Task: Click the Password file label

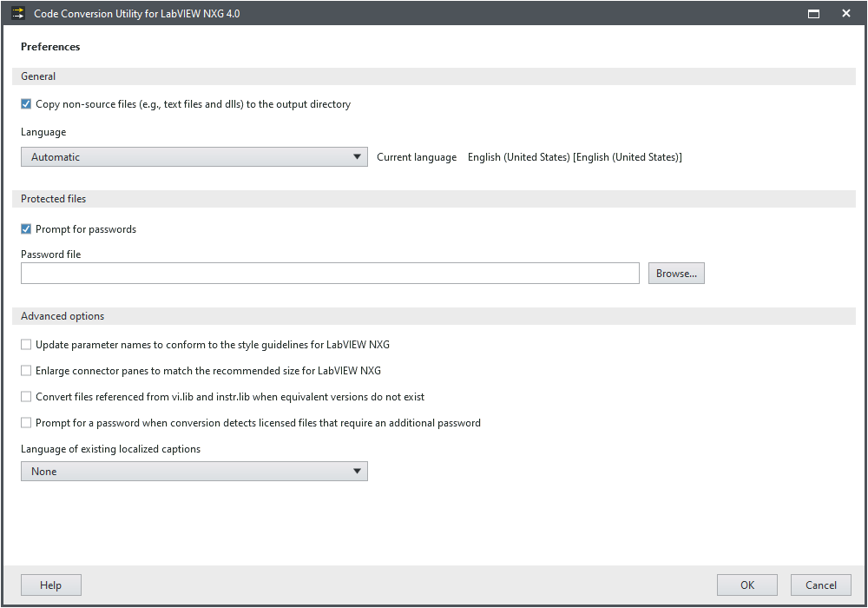Action: point(51,254)
